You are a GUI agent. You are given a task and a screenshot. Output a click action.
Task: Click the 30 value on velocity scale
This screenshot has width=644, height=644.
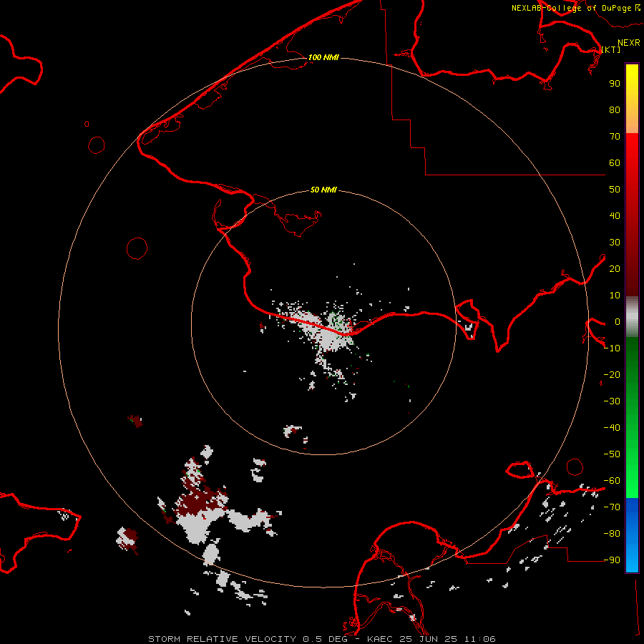point(615,243)
